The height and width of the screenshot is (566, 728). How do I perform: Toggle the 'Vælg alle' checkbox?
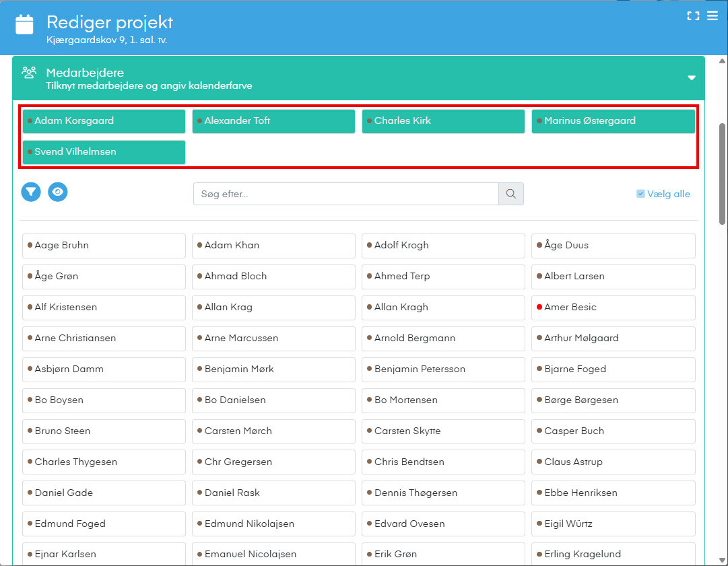(x=640, y=194)
